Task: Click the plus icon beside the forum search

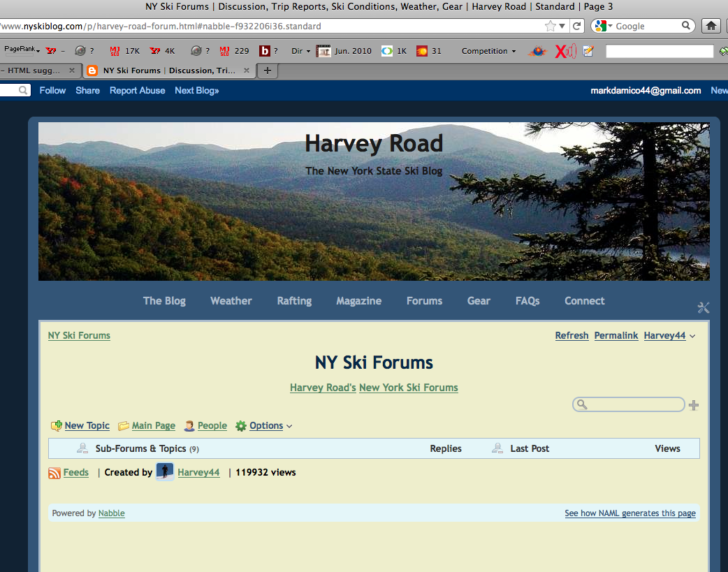Action: [693, 405]
